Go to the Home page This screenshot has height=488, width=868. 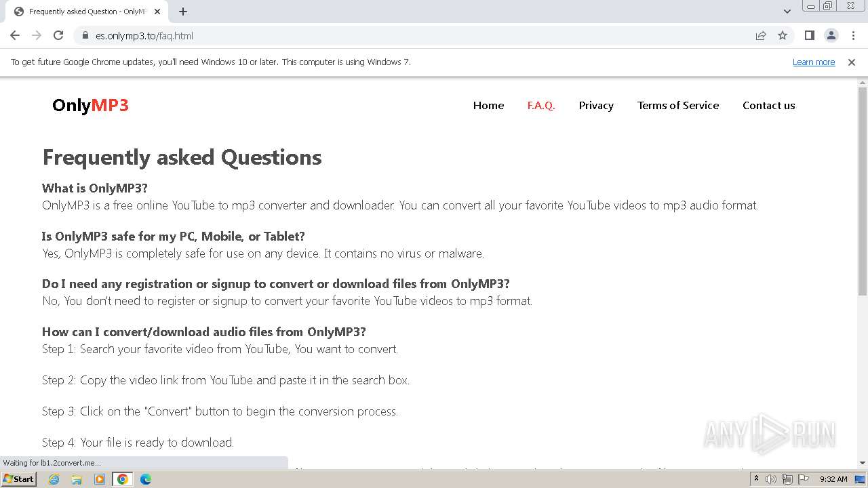(488, 105)
